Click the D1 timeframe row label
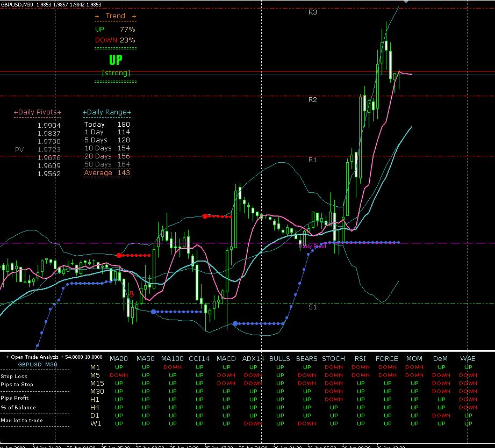 point(95,416)
